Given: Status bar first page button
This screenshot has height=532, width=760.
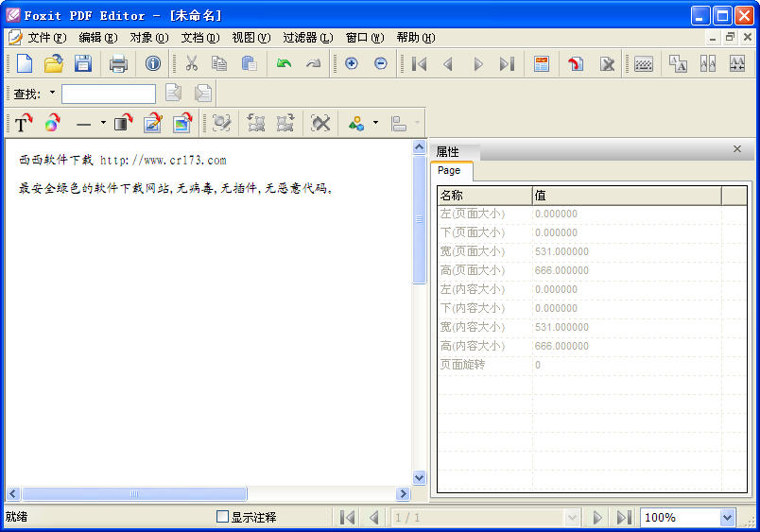Looking at the screenshot, I should pyautogui.click(x=347, y=518).
